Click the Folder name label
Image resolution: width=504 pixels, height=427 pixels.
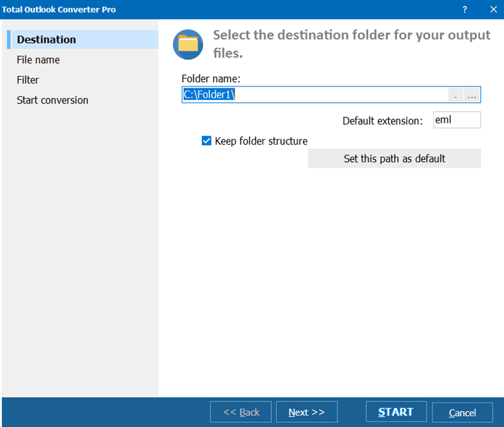click(x=211, y=79)
